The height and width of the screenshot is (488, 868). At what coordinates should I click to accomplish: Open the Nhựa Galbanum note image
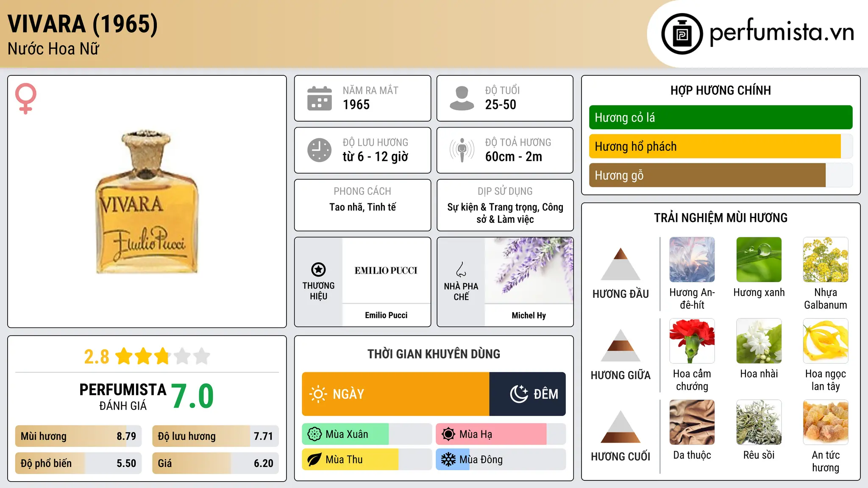[x=826, y=260]
